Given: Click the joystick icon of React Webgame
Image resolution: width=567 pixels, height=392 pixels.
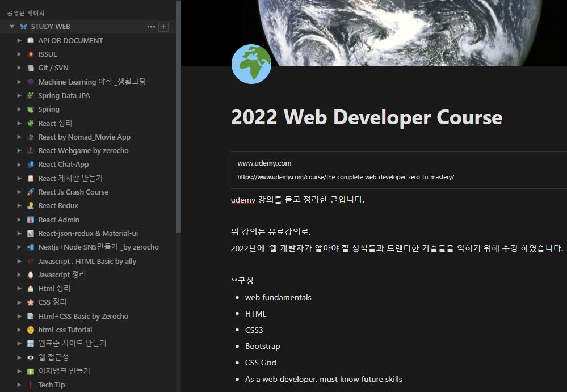Looking at the screenshot, I should (31, 151).
